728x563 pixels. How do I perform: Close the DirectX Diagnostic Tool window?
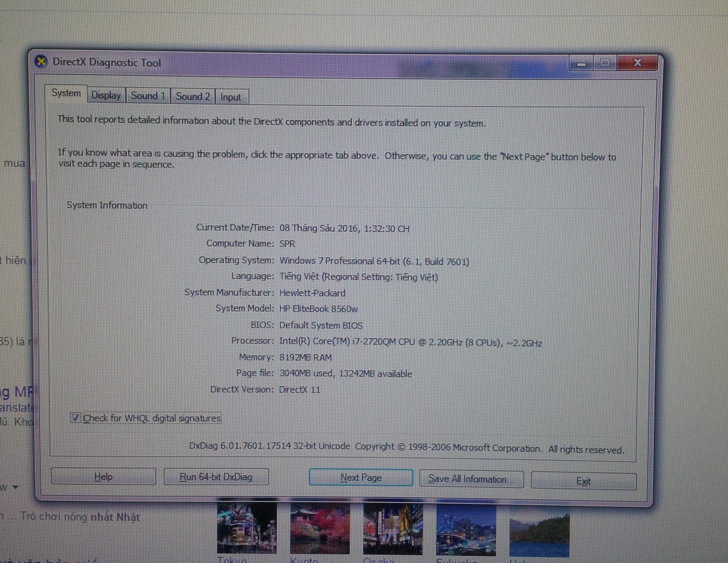(637, 62)
